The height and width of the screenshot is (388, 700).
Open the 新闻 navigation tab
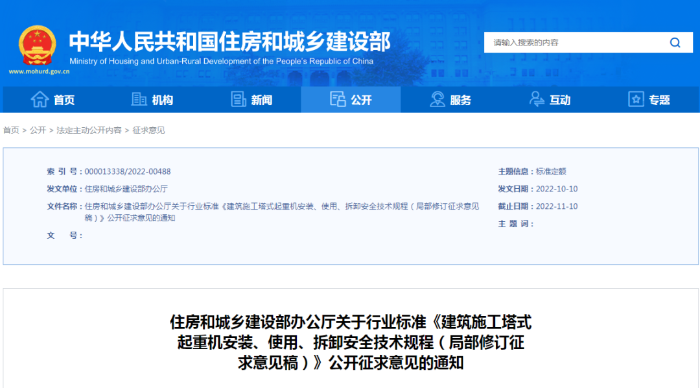click(252, 100)
